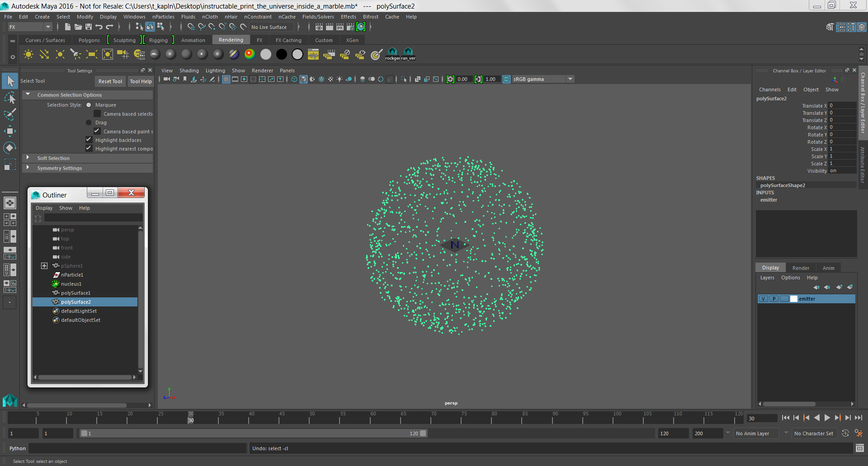Image resolution: width=868 pixels, height=466 pixels.
Task: Open Render Settings clapper-gear icon
Action: click(350, 27)
